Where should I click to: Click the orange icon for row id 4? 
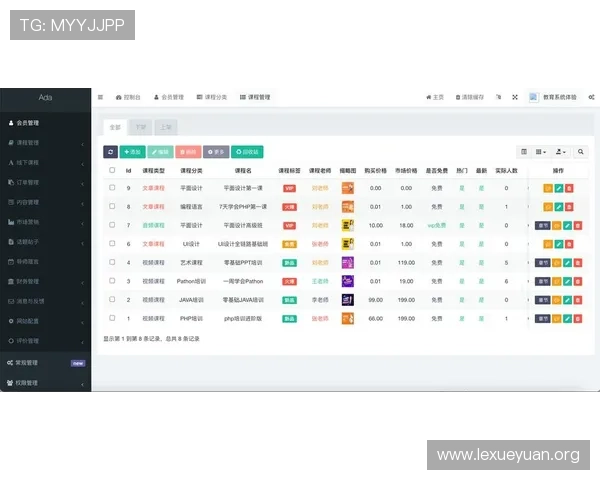(557, 263)
